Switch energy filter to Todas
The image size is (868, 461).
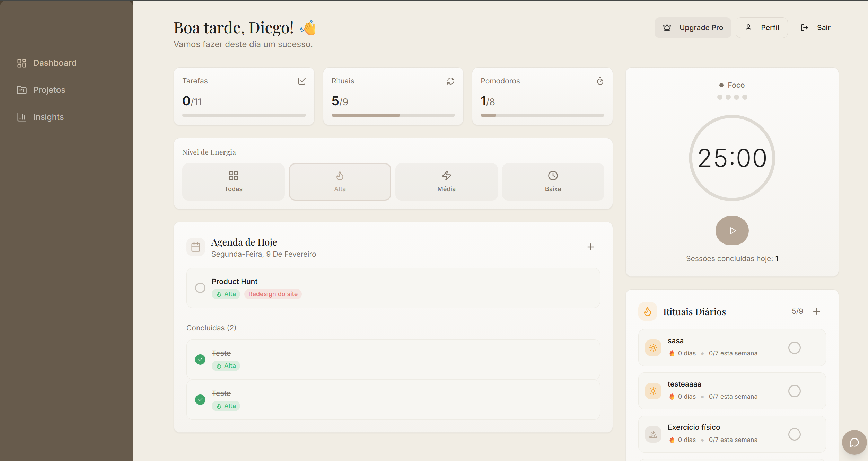233,181
